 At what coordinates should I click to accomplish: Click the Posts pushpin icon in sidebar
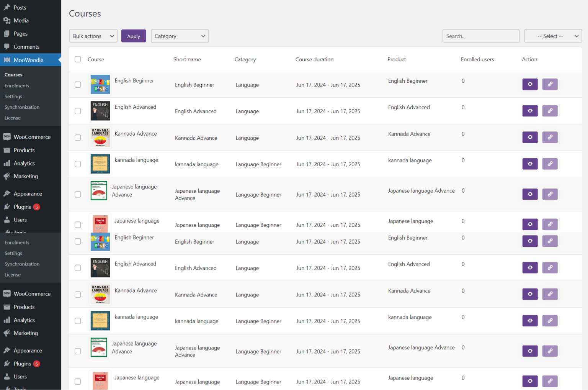point(7,7)
